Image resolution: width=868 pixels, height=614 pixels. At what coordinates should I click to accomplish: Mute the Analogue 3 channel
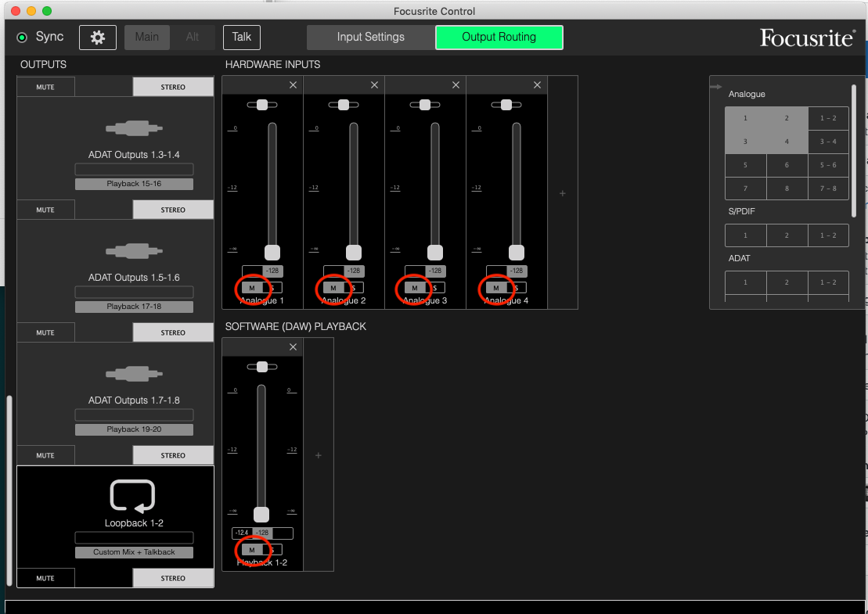[415, 288]
